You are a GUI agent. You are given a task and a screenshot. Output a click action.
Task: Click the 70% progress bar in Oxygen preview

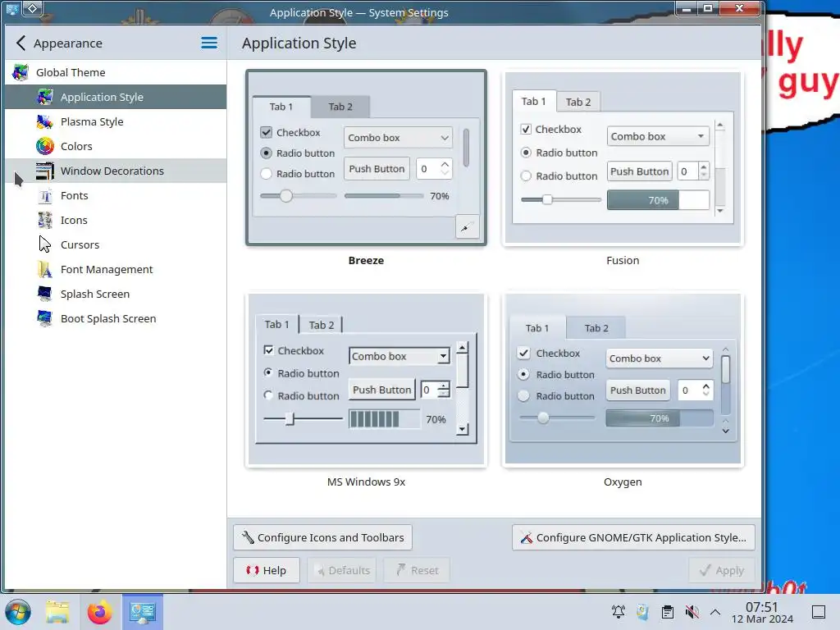[660, 418]
